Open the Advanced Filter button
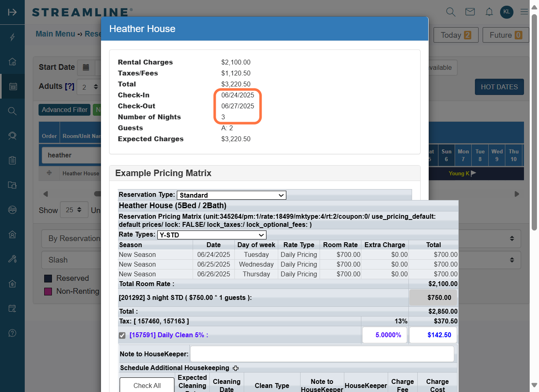 (x=64, y=110)
